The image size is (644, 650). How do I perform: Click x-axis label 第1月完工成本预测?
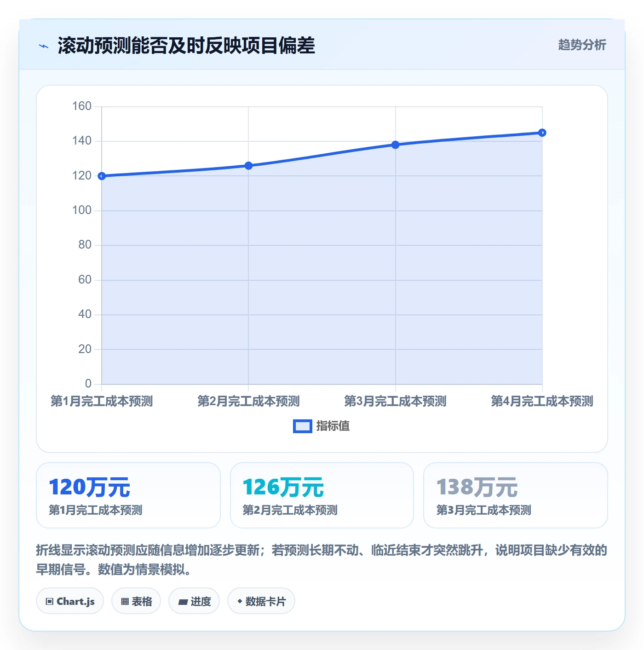click(x=102, y=401)
